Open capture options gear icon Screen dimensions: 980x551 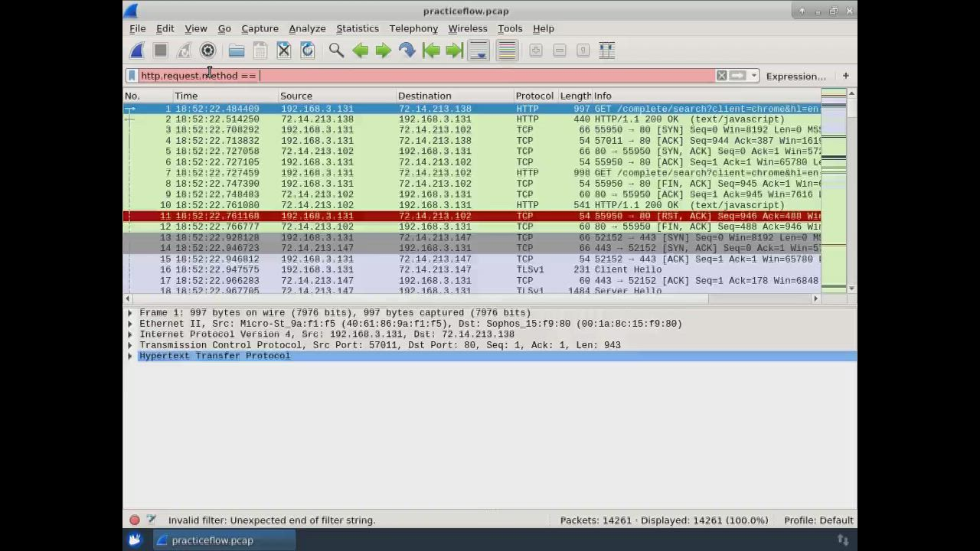[x=207, y=51]
